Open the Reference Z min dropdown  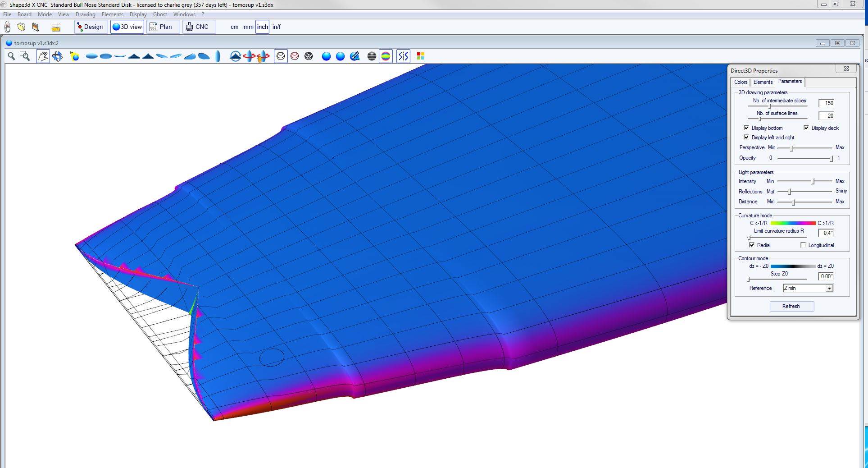[x=829, y=288]
